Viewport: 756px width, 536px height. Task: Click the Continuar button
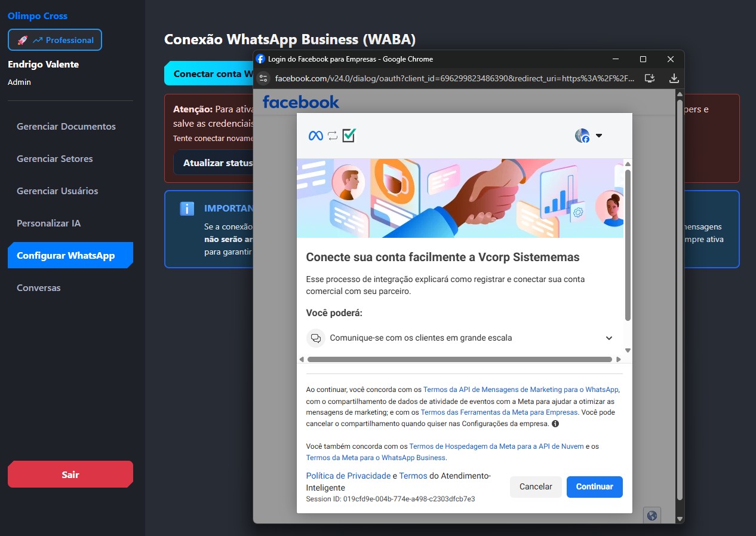tap(594, 486)
